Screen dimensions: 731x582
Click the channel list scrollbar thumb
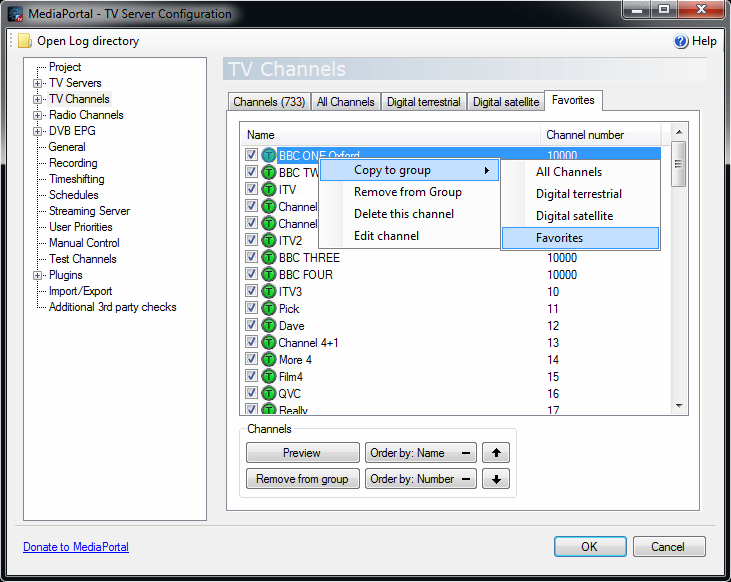[x=679, y=164]
